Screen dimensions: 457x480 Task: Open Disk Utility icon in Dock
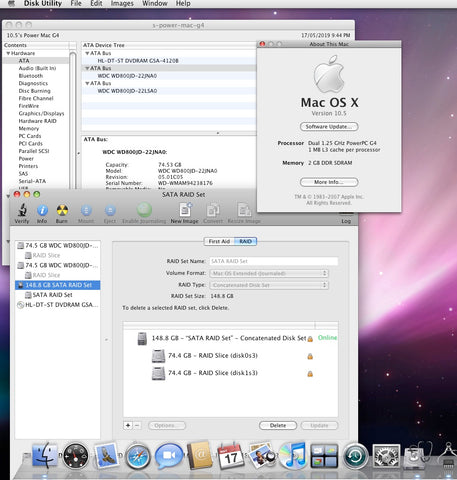click(417, 455)
